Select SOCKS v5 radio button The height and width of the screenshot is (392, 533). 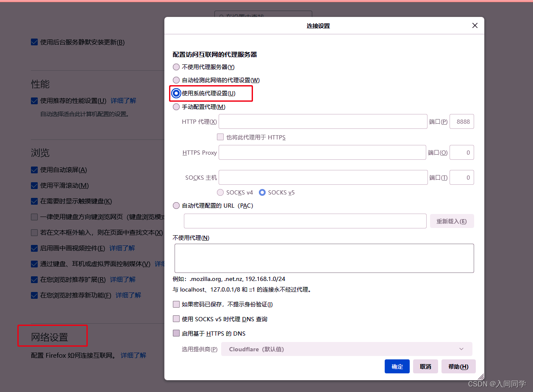[262, 192]
